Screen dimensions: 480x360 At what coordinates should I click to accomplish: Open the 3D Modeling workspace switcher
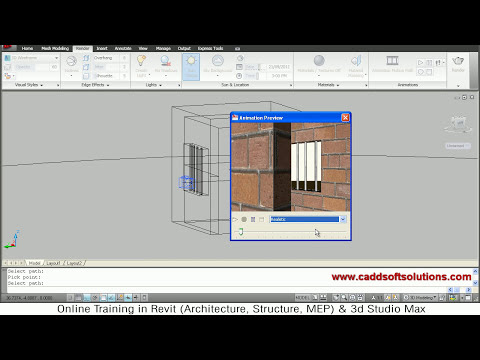421,297
